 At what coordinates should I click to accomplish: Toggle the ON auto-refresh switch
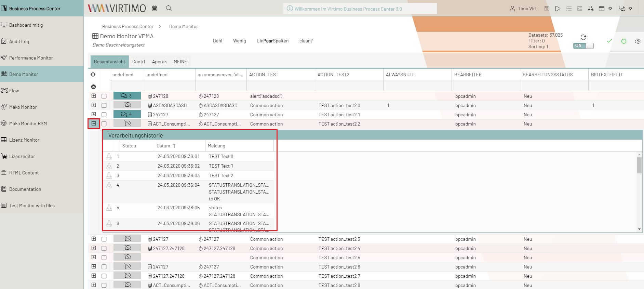(x=583, y=46)
